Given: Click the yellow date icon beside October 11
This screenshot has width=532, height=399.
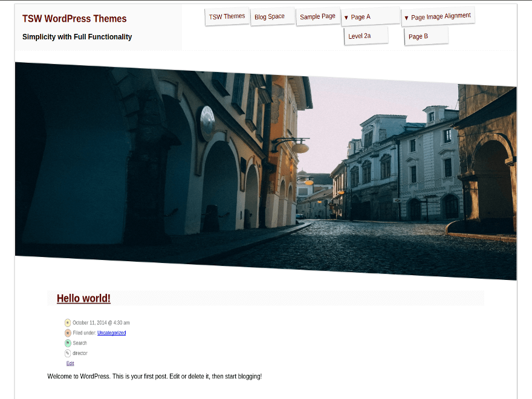Looking at the screenshot, I should [x=68, y=323].
